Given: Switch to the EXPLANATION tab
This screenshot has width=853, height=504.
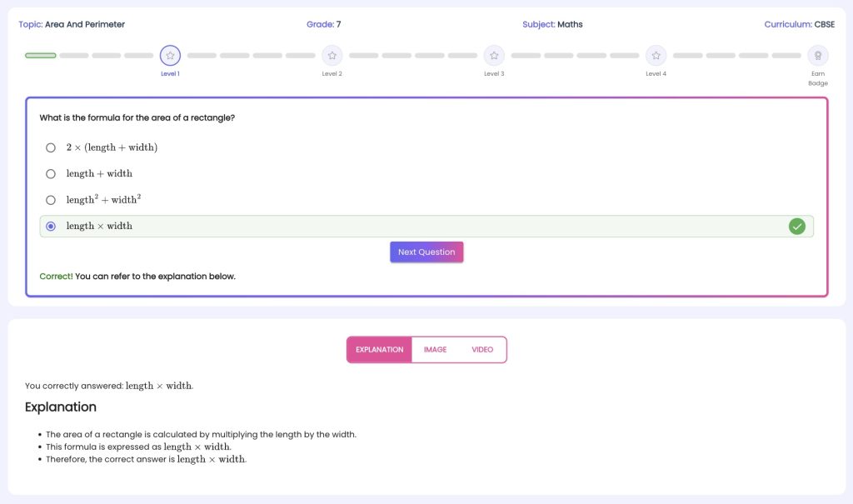Looking at the screenshot, I should [x=379, y=349].
